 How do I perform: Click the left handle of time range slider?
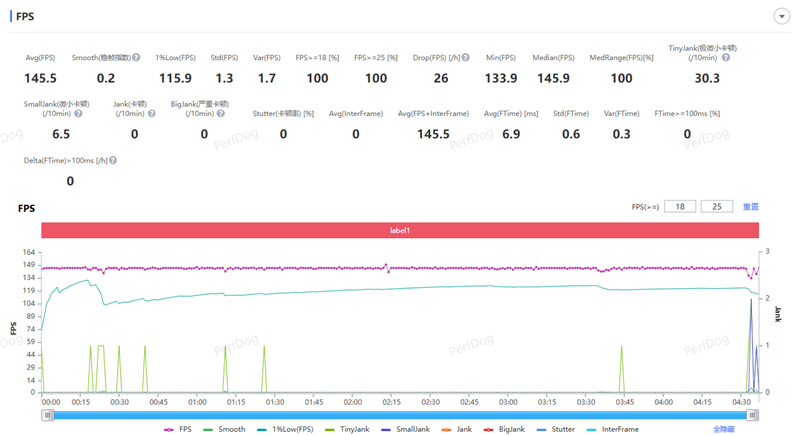[47, 415]
